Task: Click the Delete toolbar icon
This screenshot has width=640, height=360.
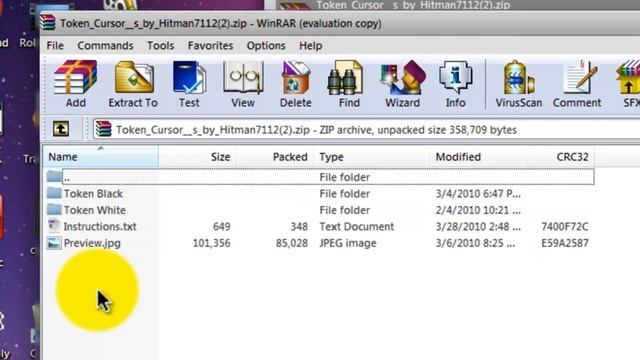Action: tap(296, 84)
